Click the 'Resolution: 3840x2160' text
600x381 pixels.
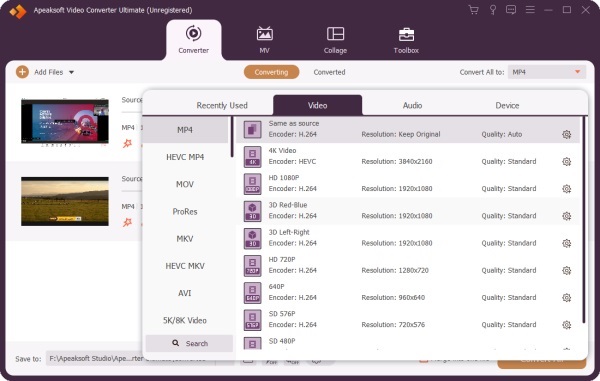tap(397, 161)
